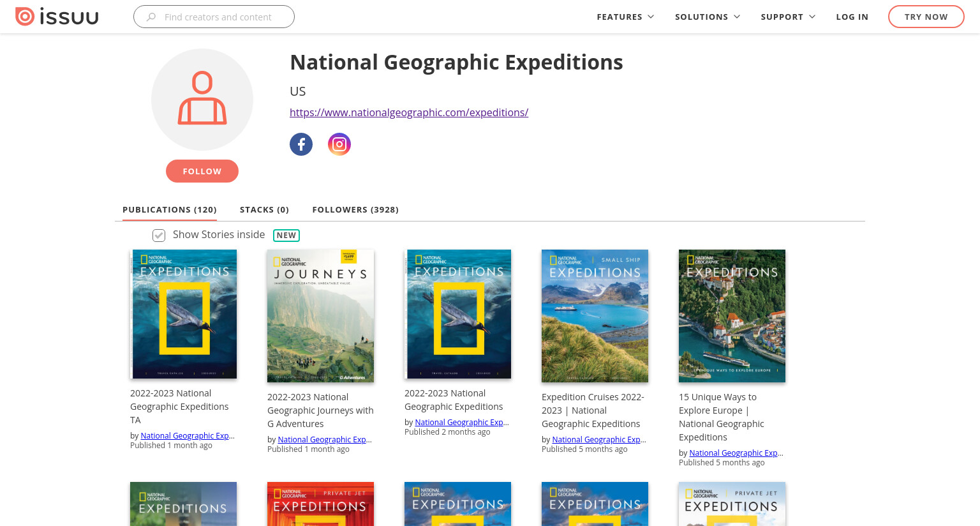980x526 pixels.
Task: Switch to the Followers (3928) tab
Action: 355,209
